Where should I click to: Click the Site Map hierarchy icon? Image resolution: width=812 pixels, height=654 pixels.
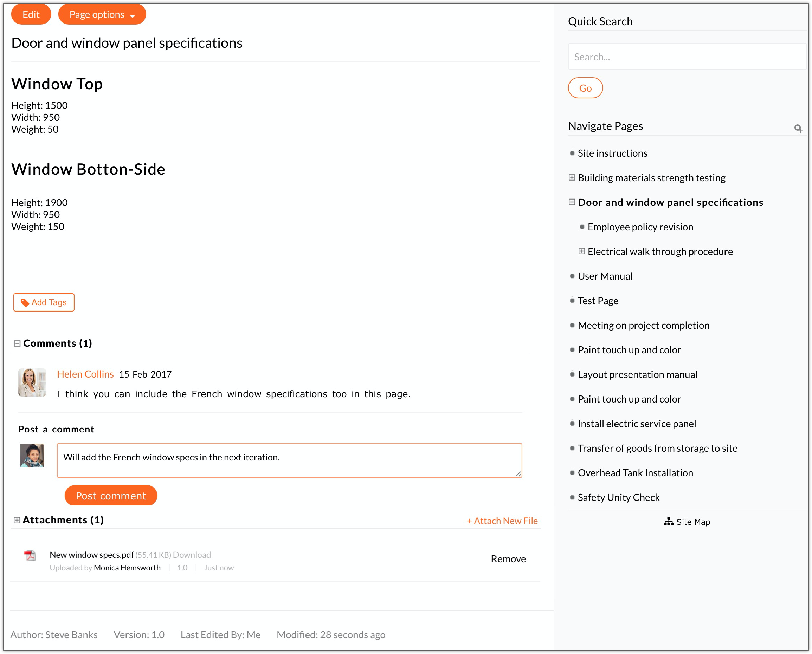point(668,522)
